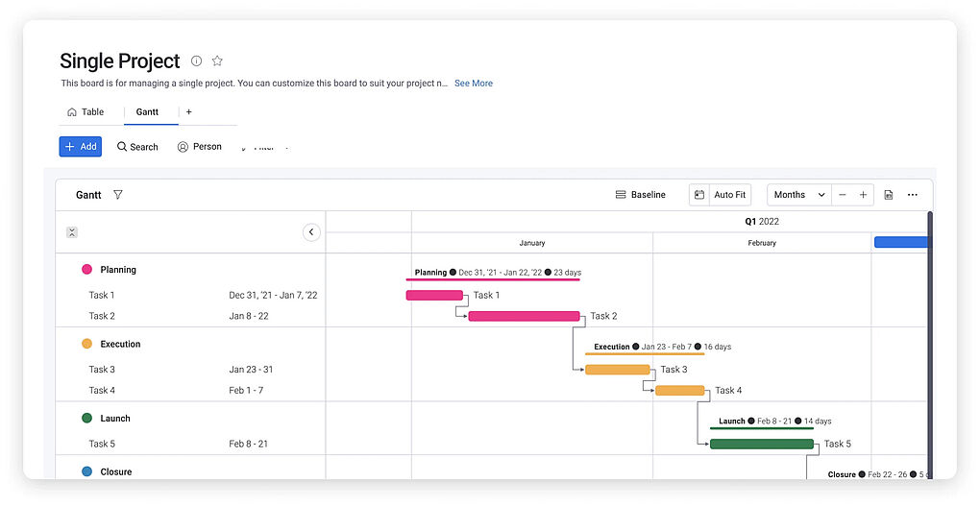980x506 pixels.
Task: Select the Gantt tab
Action: coord(147,112)
